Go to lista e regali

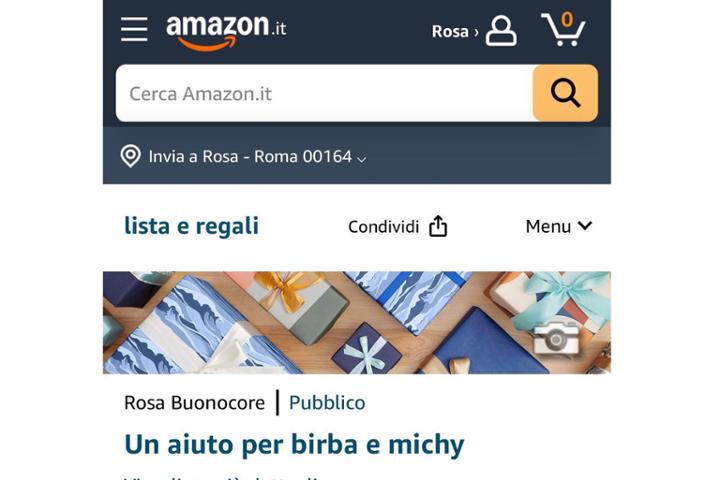pos(191,226)
